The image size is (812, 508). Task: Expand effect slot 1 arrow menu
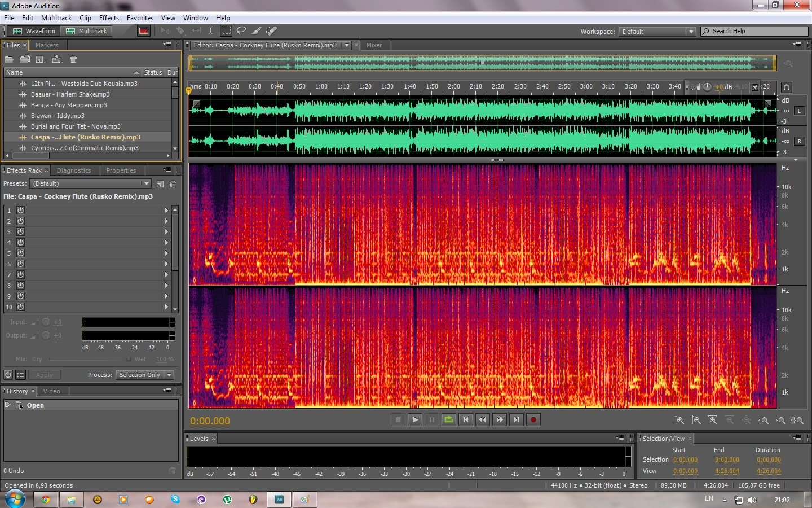coord(166,210)
